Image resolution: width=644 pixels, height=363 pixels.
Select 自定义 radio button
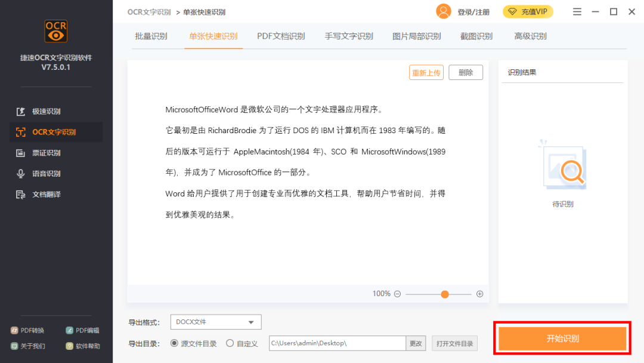230,343
